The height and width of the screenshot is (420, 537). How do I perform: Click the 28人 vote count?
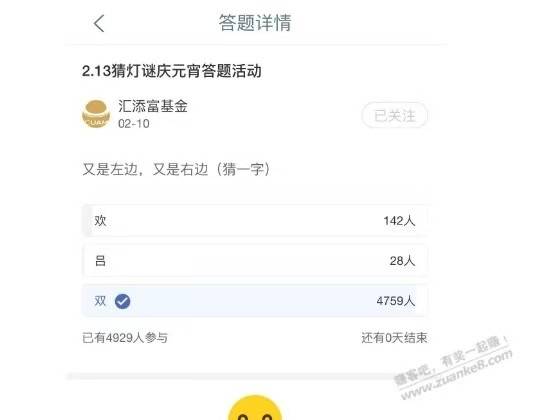point(402,261)
